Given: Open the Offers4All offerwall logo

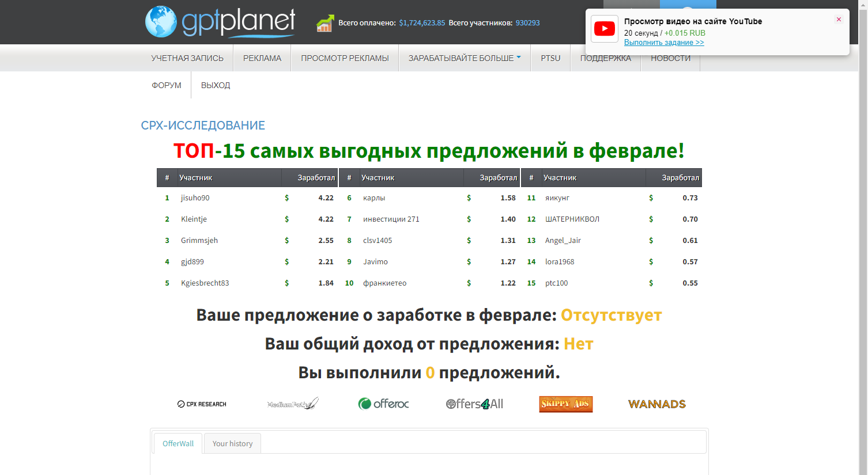Looking at the screenshot, I should pyautogui.click(x=474, y=404).
